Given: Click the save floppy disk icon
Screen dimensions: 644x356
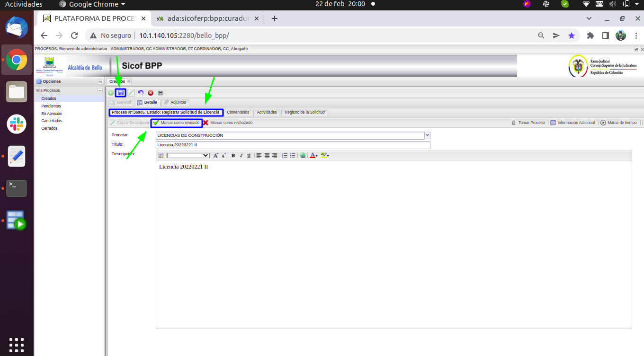Looking at the screenshot, I should tap(121, 93).
